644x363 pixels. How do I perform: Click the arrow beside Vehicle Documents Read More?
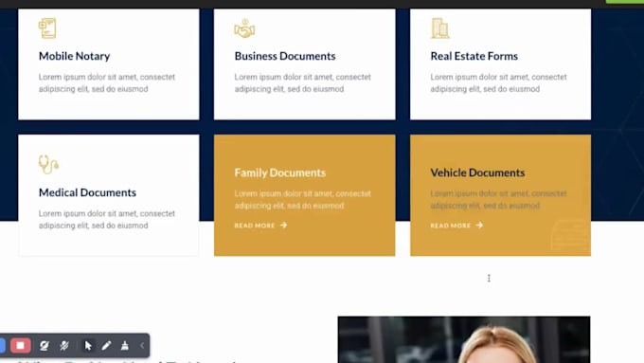click(479, 226)
